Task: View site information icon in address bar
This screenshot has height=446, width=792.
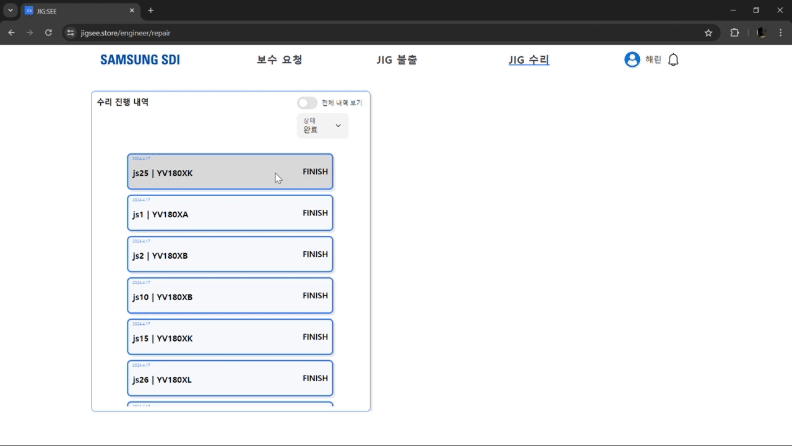Action: 70,32
